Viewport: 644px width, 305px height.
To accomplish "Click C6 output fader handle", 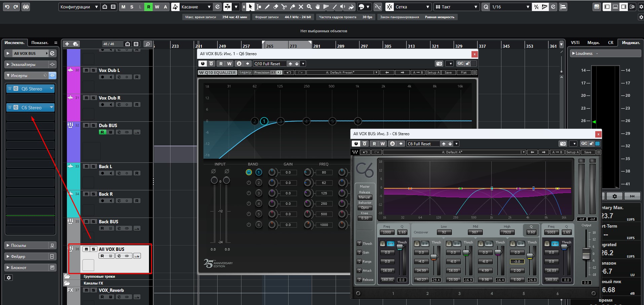I will (586, 254).
